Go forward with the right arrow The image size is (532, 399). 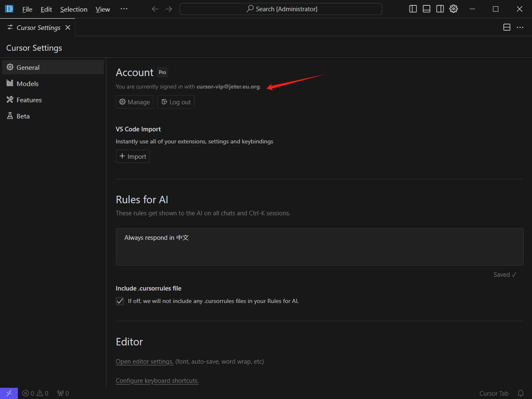click(168, 9)
